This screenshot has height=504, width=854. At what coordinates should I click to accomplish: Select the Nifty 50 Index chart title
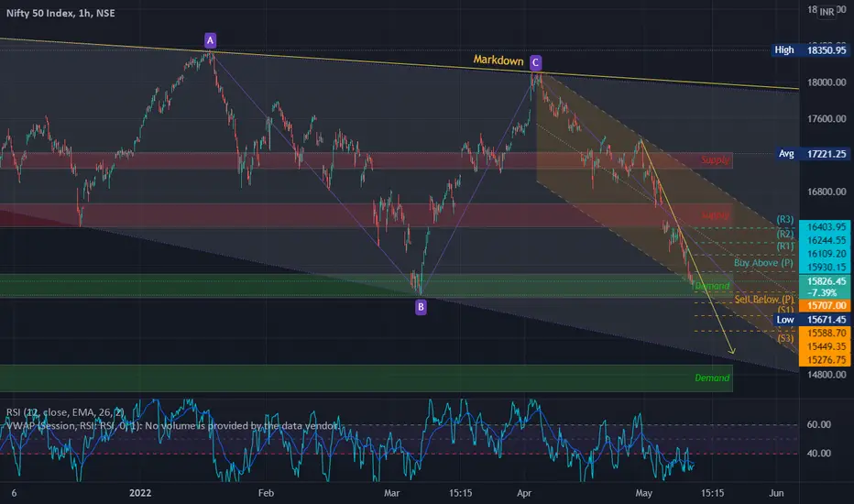60,13
